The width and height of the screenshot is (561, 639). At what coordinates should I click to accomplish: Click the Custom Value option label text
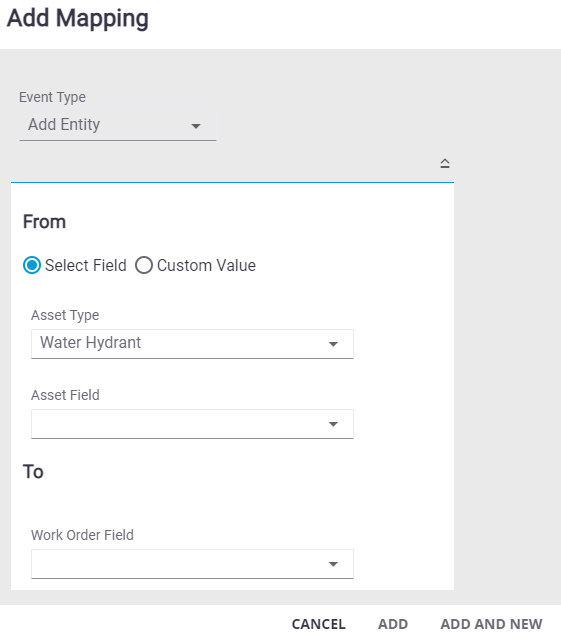pos(206,266)
